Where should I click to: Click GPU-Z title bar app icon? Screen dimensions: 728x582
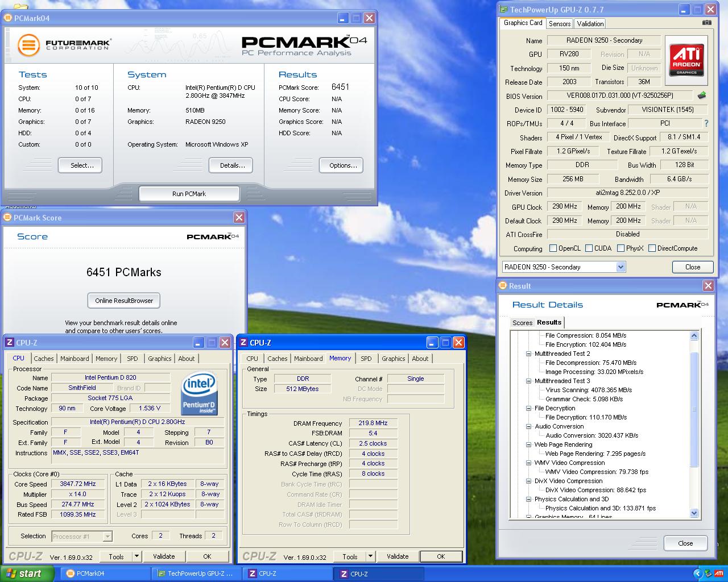(x=504, y=9)
